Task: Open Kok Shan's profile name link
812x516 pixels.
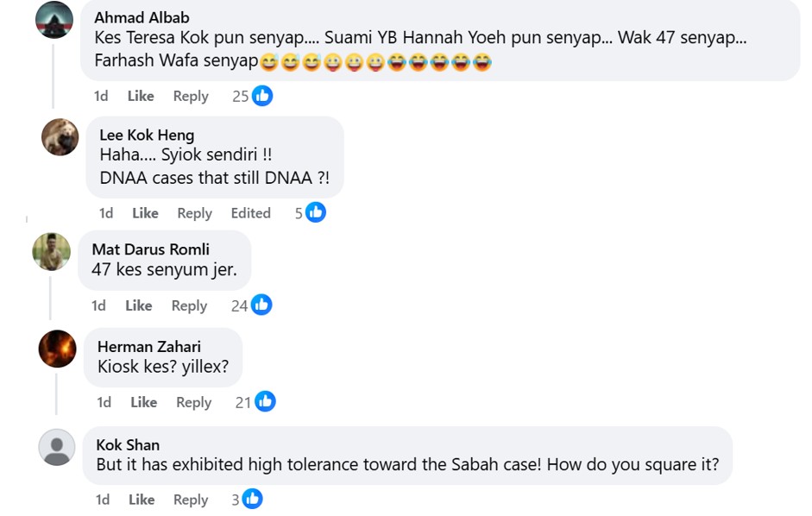Action: pos(128,444)
